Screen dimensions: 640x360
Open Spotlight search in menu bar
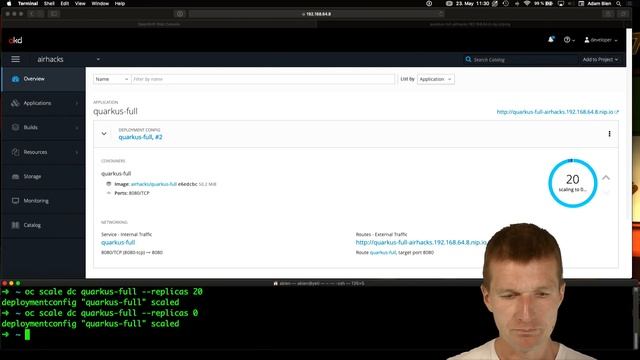(x=619, y=3)
